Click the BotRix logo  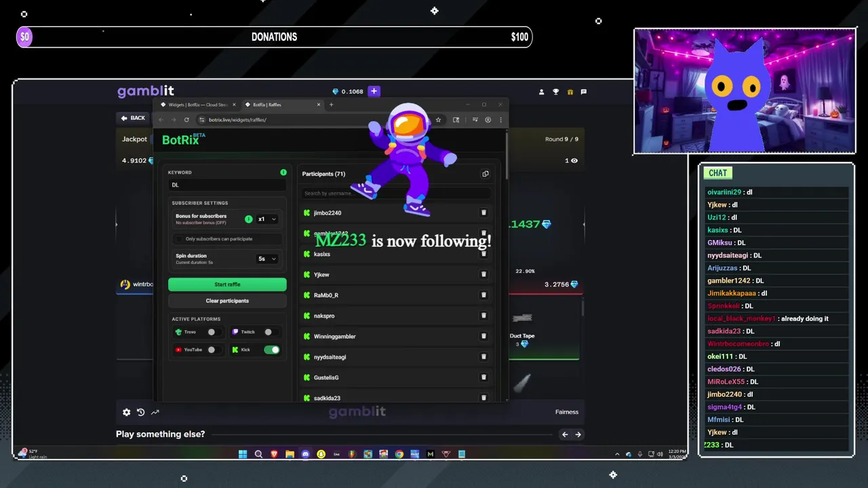click(183, 140)
